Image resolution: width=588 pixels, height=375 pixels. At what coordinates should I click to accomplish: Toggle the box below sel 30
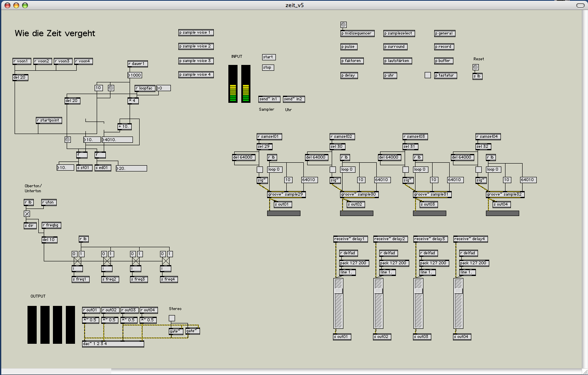[x=333, y=170]
